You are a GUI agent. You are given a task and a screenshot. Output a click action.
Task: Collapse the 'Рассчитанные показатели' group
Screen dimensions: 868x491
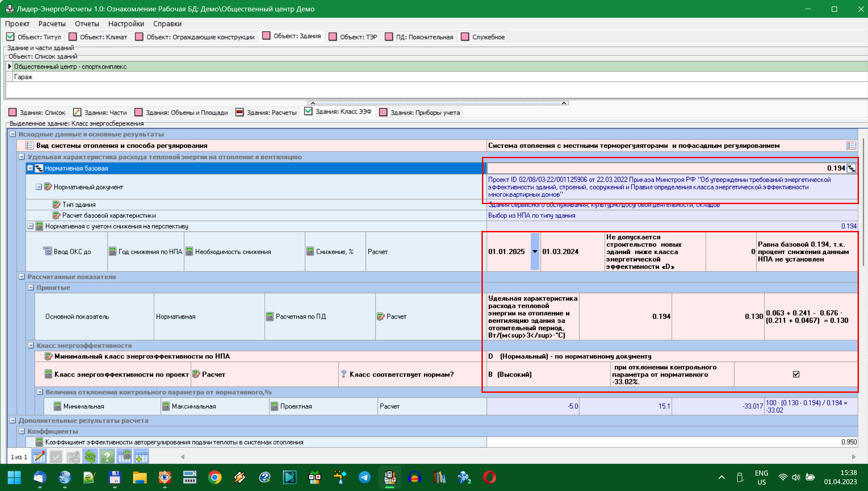pyautogui.click(x=22, y=276)
